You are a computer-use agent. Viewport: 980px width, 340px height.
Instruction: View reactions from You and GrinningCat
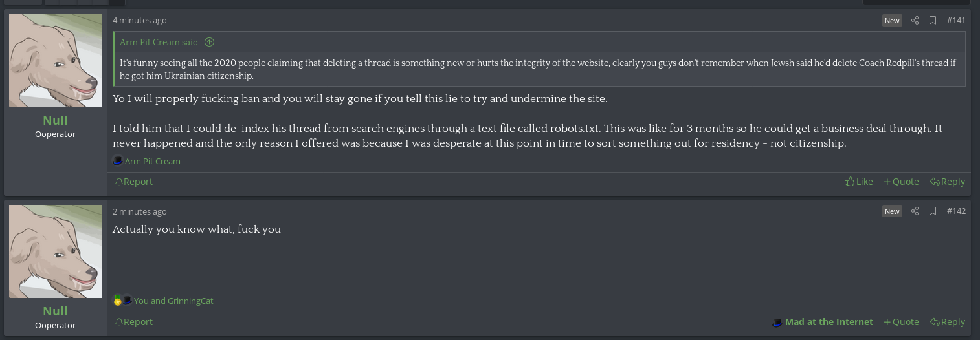pos(173,301)
